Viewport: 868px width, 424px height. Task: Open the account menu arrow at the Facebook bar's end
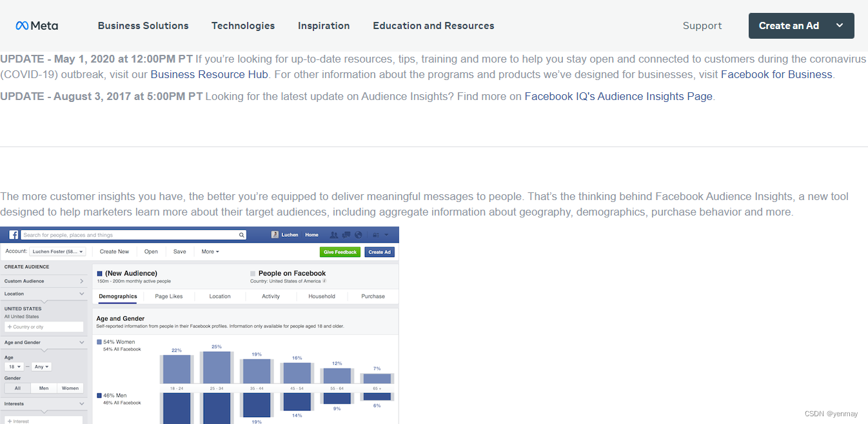(x=386, y=235)
